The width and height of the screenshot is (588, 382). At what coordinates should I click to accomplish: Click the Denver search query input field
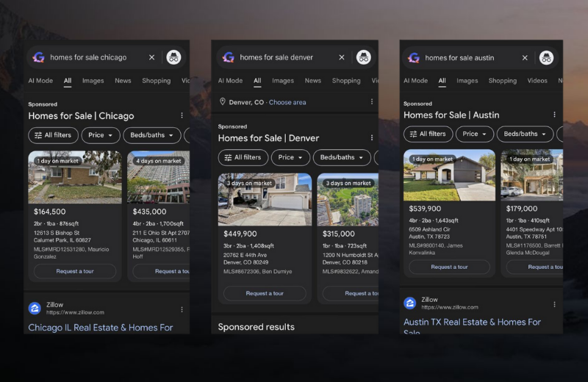coord(283,57)
